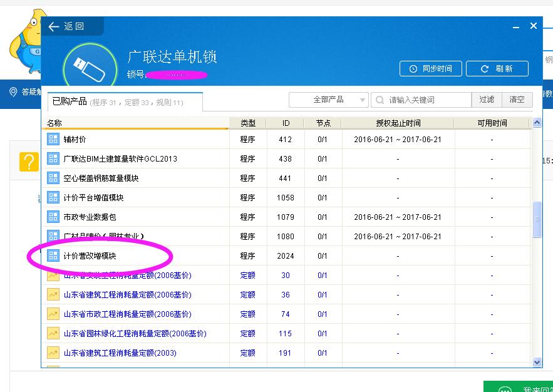Image resolution: width=553 pixels, height=392 pixels.
Task: Click the 过滤 filter button
Action: click(x=487, y=100)
